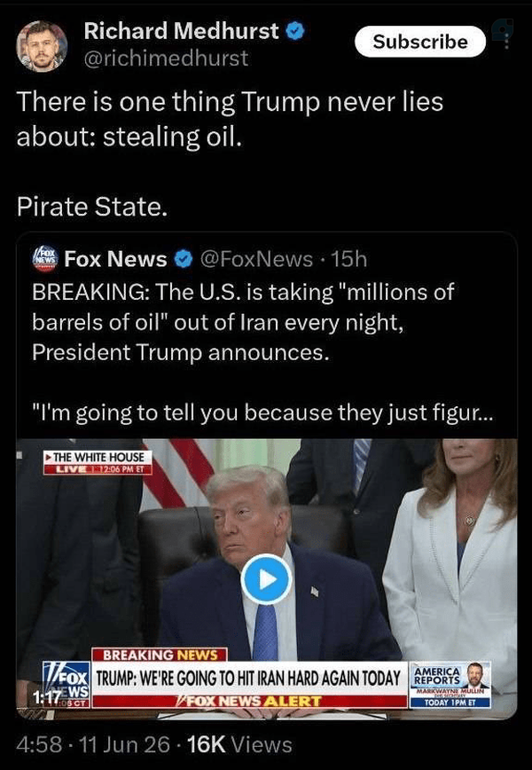Open the 15h timestamp of quoted post
532x770 pixels.
click(349, 259)
